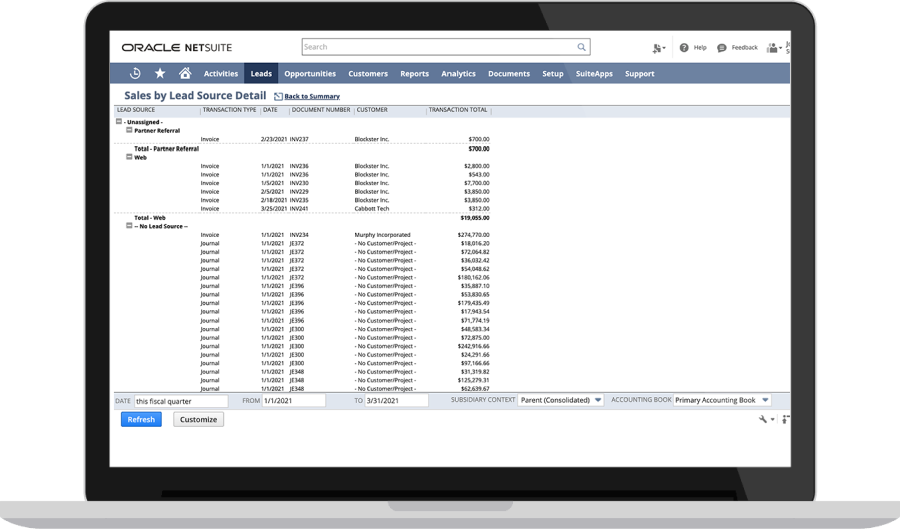
Task: Click the $242,916.66 journal amount
Action: [474, 346]
